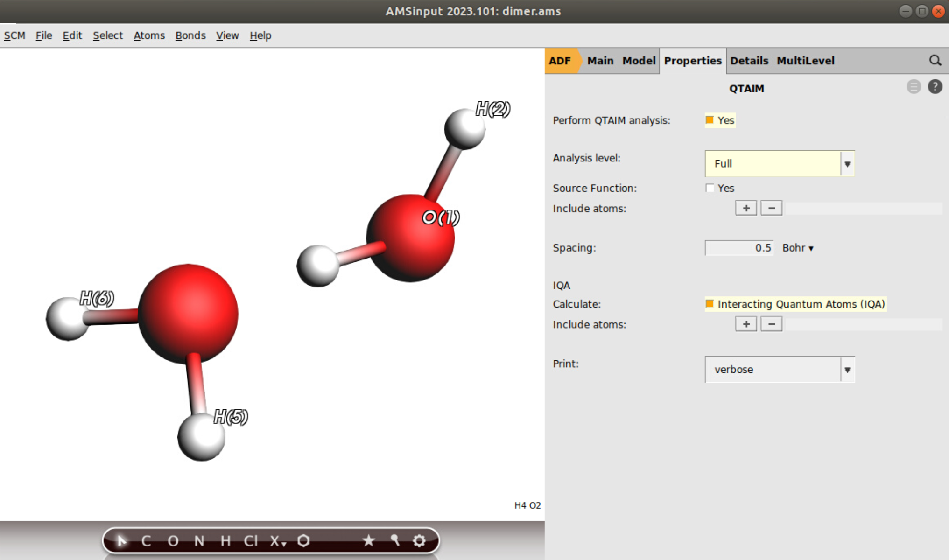
Task: Select the pointer tool in the bottom toolbar
Action: [122, 540]
